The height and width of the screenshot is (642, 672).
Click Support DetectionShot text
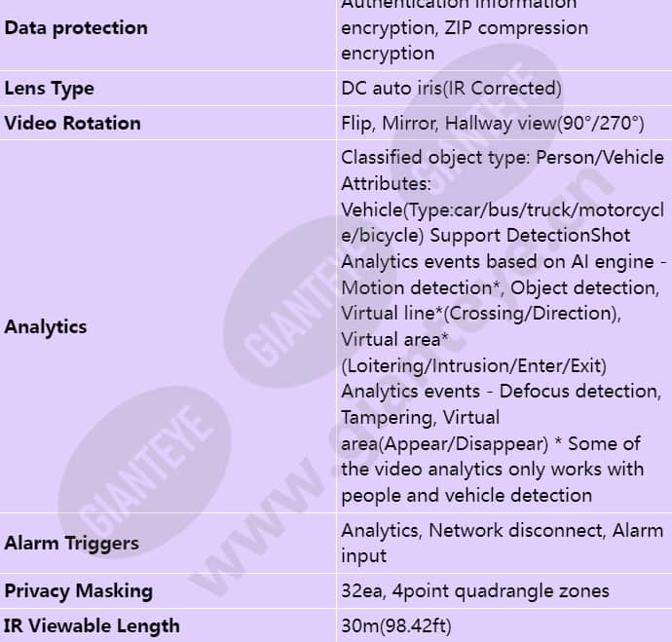pos(530,236)
